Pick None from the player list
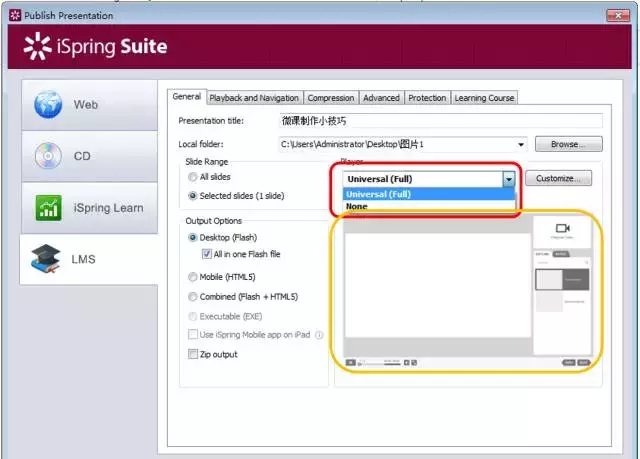640x459 pixels. (x=429, y=206)
